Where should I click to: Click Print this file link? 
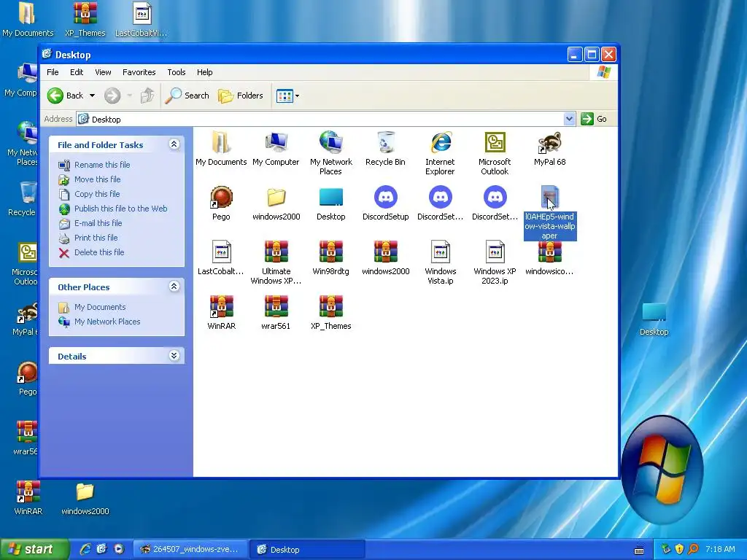coord(96,238)
